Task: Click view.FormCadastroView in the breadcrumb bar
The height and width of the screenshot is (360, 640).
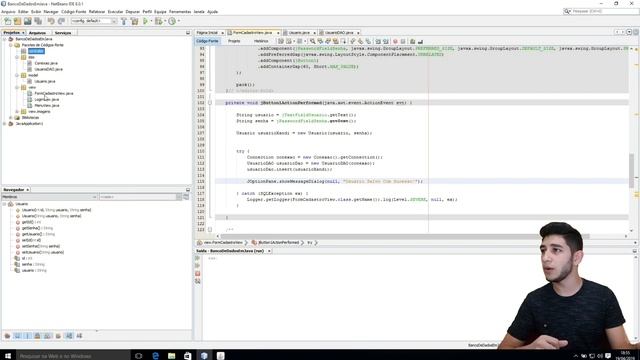Action: (223, 242)
